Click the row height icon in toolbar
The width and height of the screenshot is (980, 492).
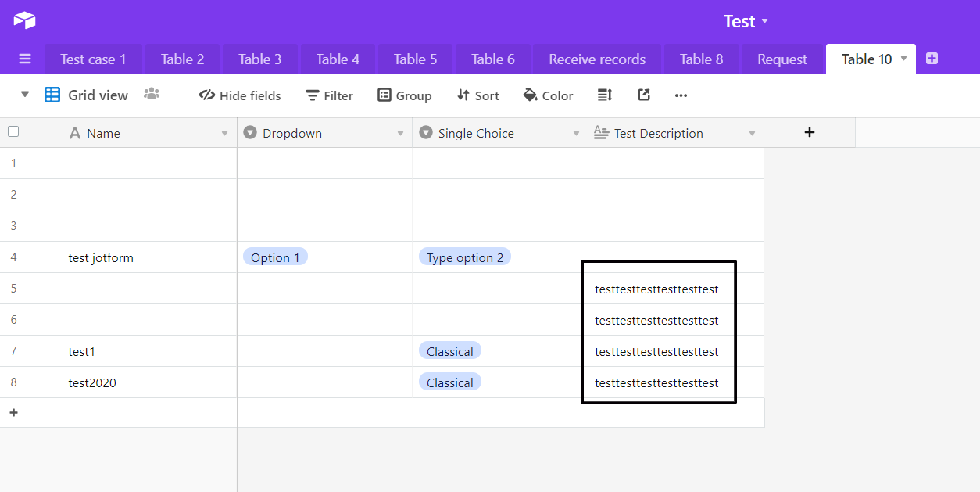pyautogui.click(x=604, y=95)
